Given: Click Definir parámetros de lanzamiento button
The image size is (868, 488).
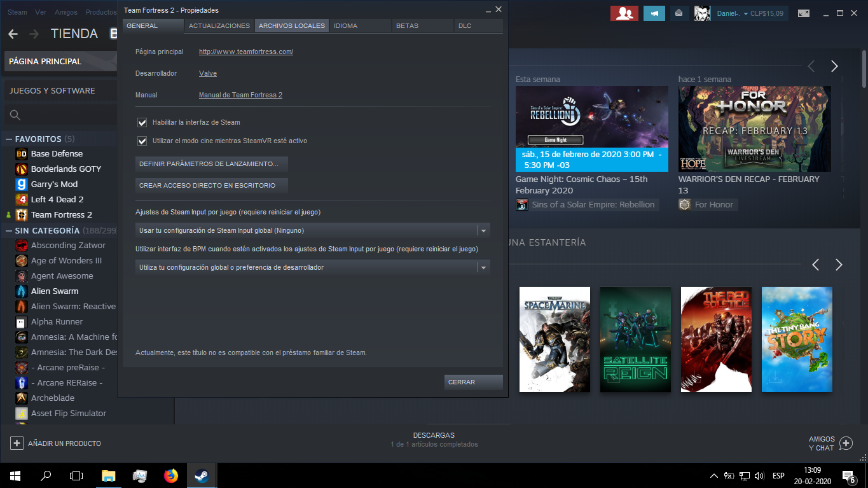Looking at the screenshot, I should click(x=212, y=164).
